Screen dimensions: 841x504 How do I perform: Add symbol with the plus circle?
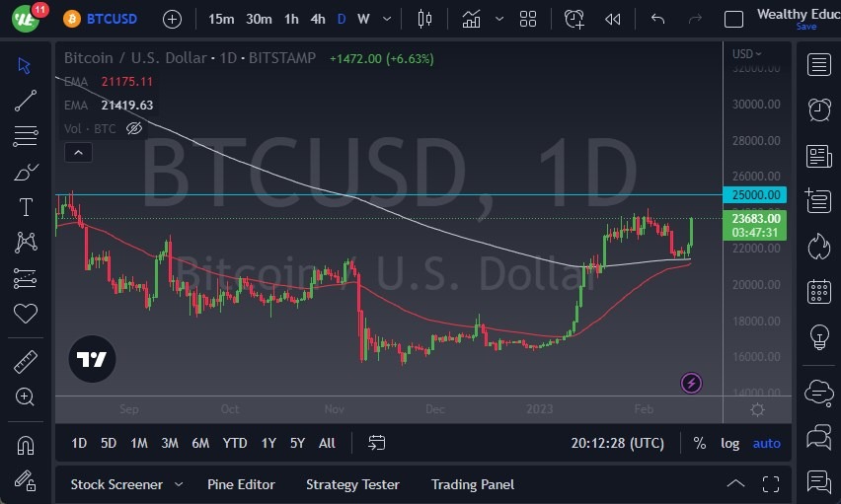tap(172, 20)
